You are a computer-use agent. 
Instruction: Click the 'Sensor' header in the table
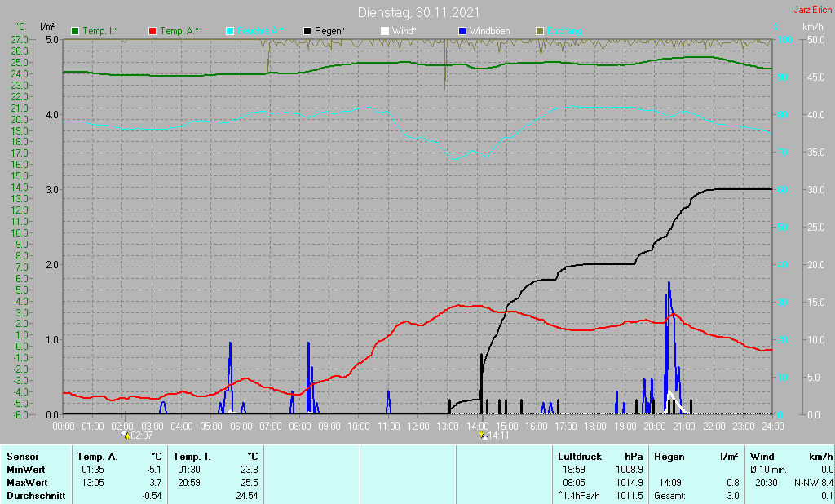coord(23,457)
